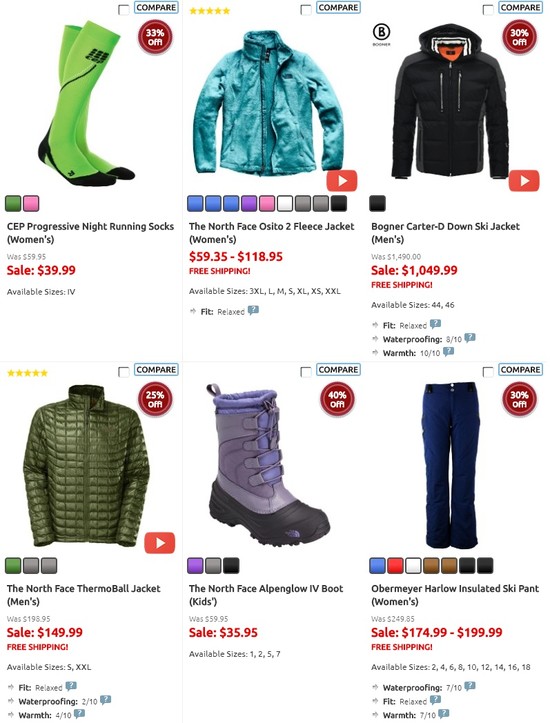Play video for Bogner Carter-D Ski Jacket
This screenshot has height=723, width=550.
(524, 181)
